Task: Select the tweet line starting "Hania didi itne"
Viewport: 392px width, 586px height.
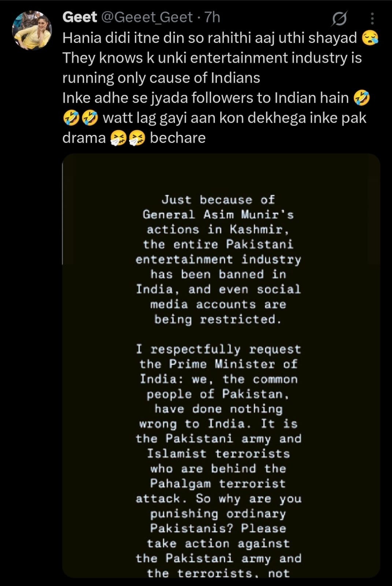Action: click(x=210, y=38)
